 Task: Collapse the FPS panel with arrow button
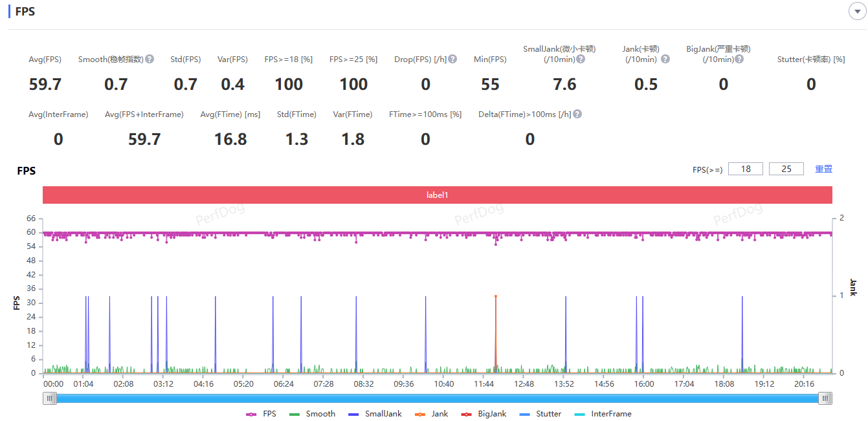[x=857, y=11]
